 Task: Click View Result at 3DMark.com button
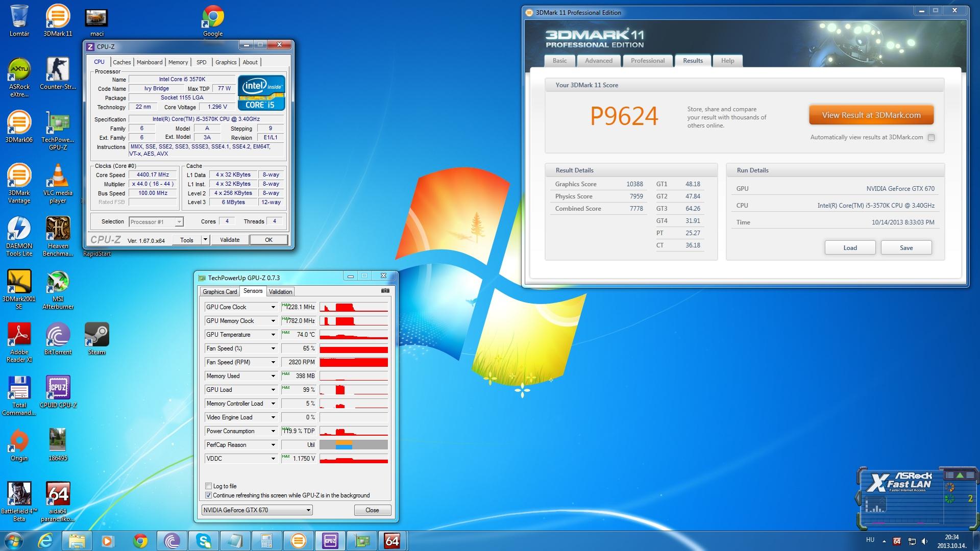[x=871, y=115]
